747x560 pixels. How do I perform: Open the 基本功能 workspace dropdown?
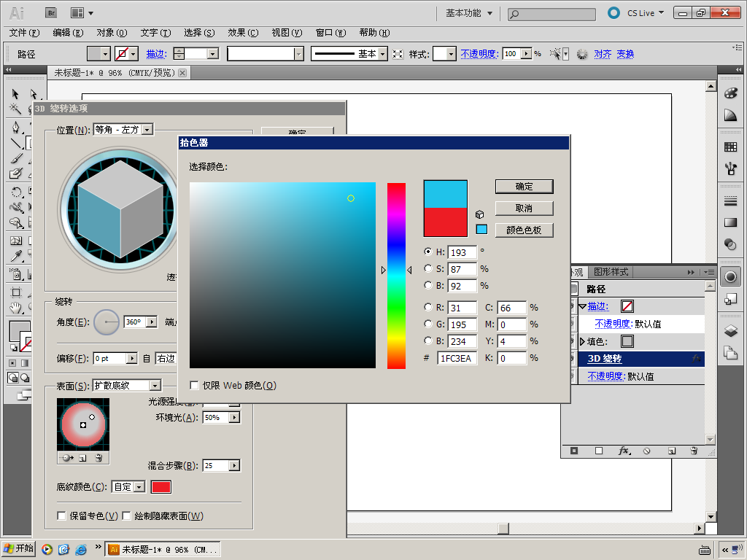click(469, 13)
